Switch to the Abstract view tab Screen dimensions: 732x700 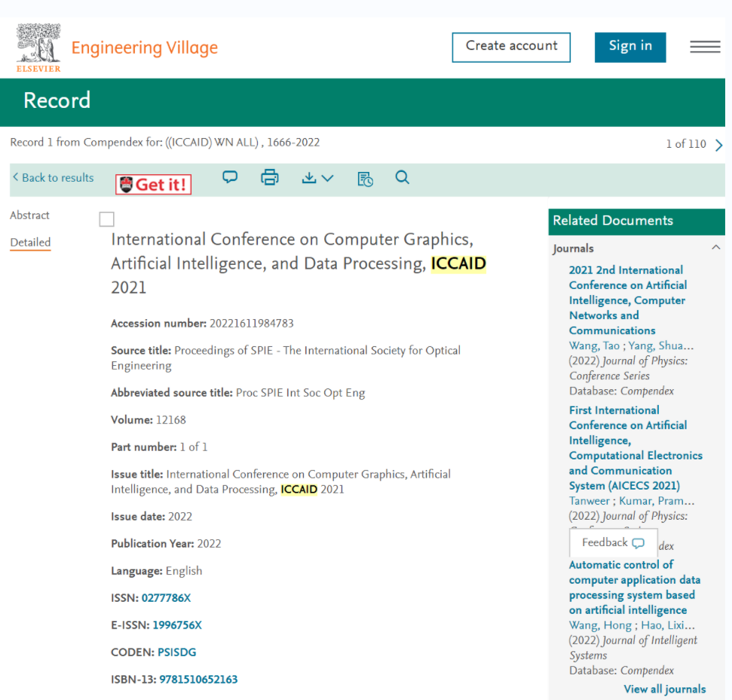30,215
